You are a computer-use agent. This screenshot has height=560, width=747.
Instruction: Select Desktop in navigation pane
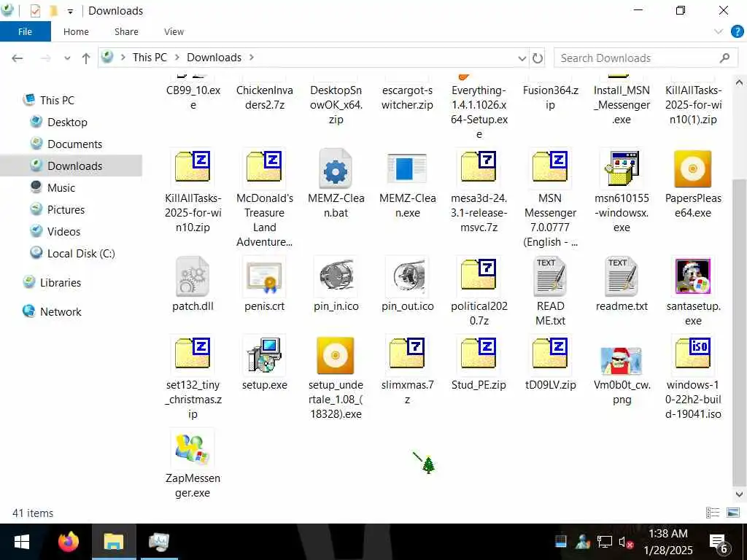67,122
